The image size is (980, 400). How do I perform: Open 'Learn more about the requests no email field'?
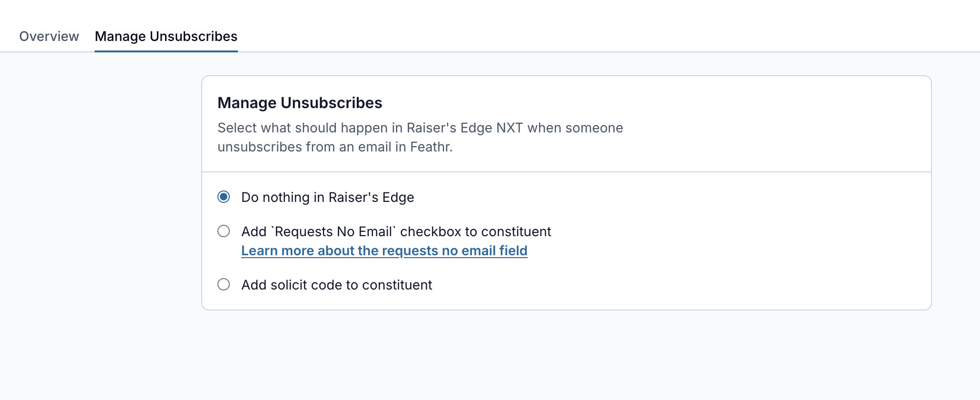[384, 250]
